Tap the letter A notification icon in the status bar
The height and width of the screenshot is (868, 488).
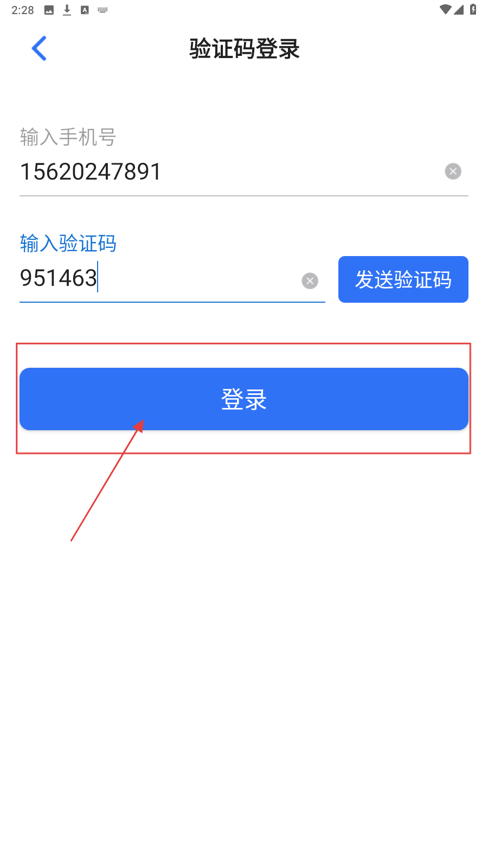[85, 10]
